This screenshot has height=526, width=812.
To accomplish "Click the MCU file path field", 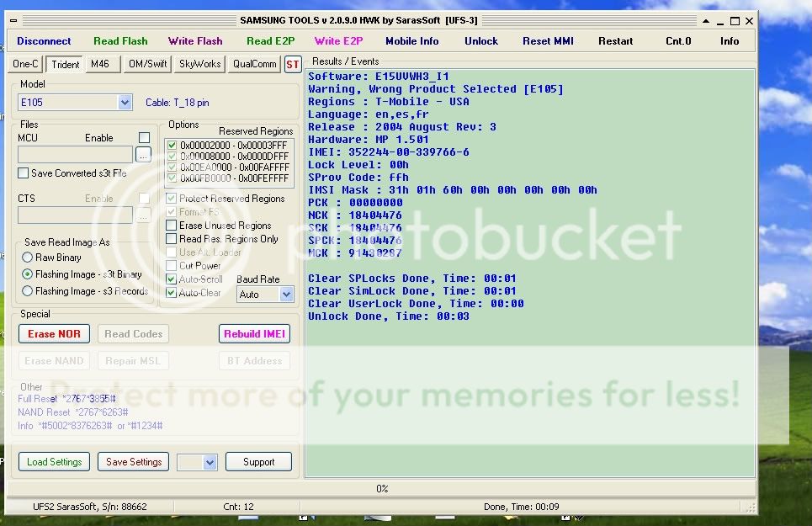I will click(75, 154).
